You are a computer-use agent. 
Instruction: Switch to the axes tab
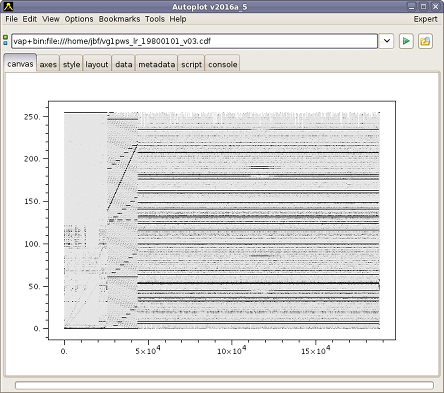48,64
